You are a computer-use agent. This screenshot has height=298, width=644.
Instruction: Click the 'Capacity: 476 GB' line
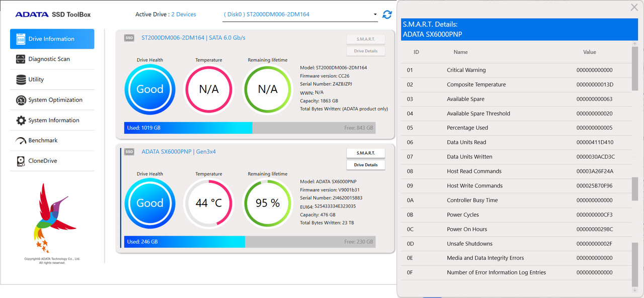pos(317,215)
